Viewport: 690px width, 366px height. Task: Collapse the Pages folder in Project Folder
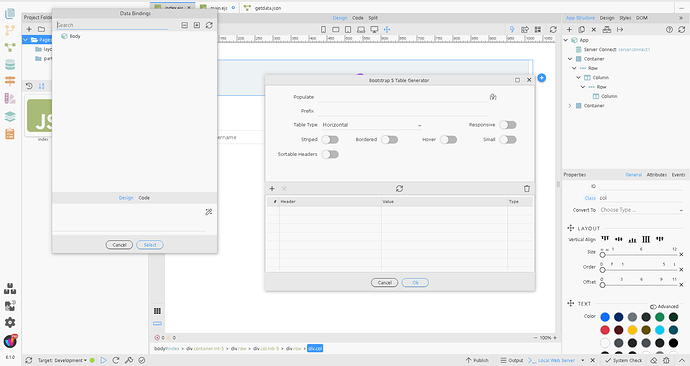point(26,40)
